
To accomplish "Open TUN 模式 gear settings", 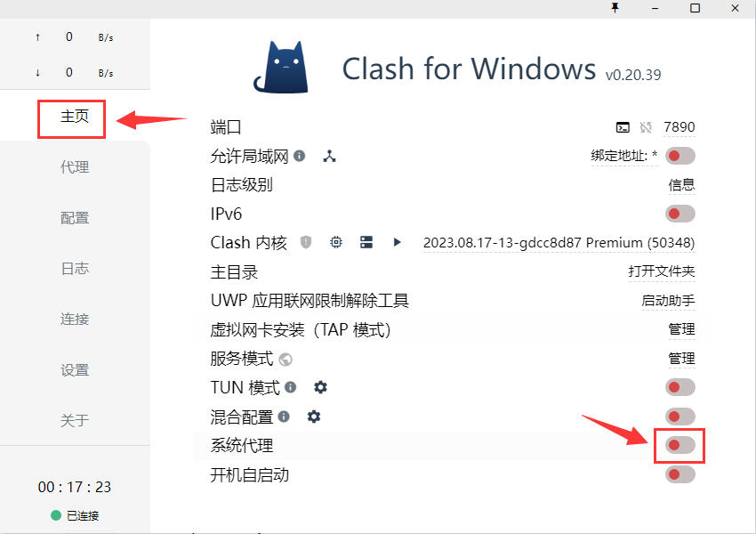I will point(320,387).
